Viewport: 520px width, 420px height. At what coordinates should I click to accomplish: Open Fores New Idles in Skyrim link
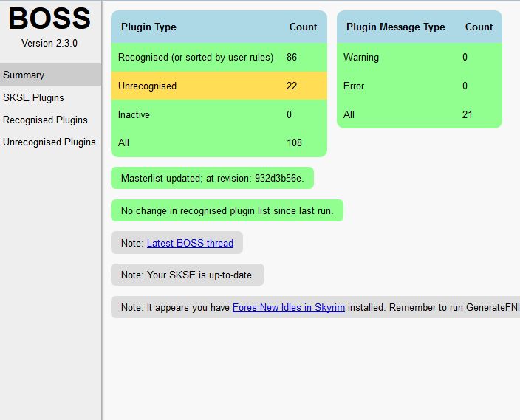[289, 307]
